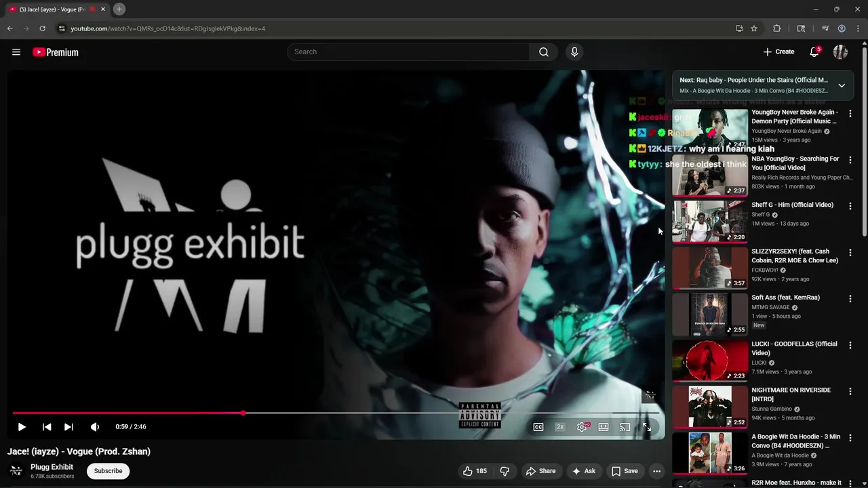The width and height of the screenshot is (868, 488).
Task: Mute the video volume
Action: (x=95, y=427)
